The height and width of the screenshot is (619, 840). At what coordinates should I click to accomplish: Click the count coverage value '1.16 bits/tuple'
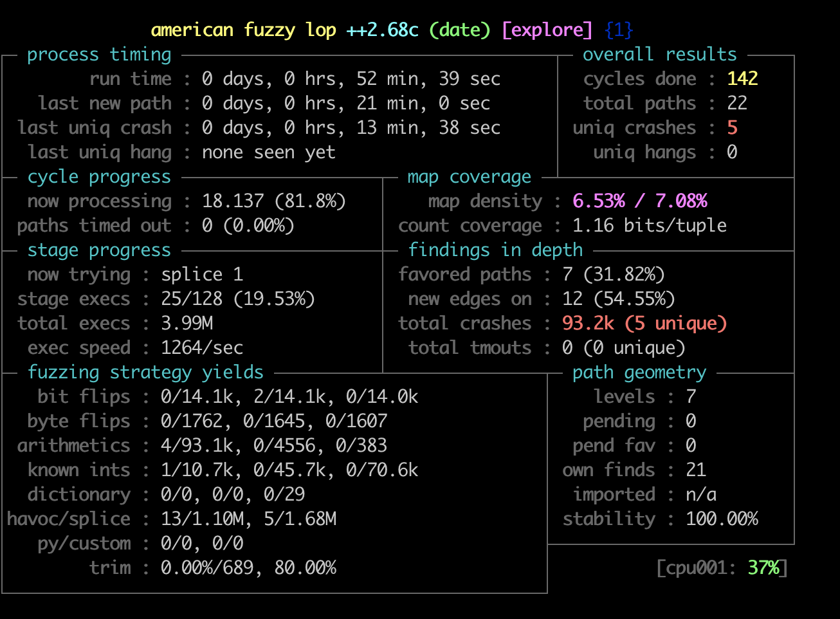click(x=650, y=226)
